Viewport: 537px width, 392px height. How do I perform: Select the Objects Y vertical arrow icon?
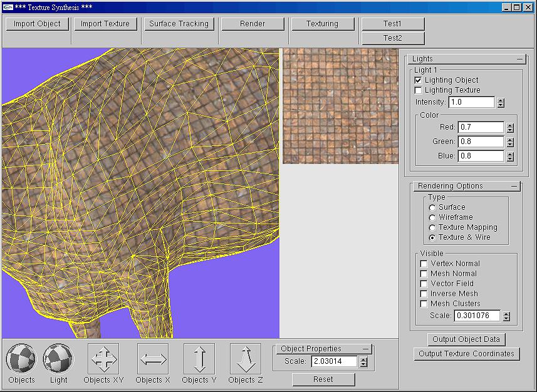[199, 359]
